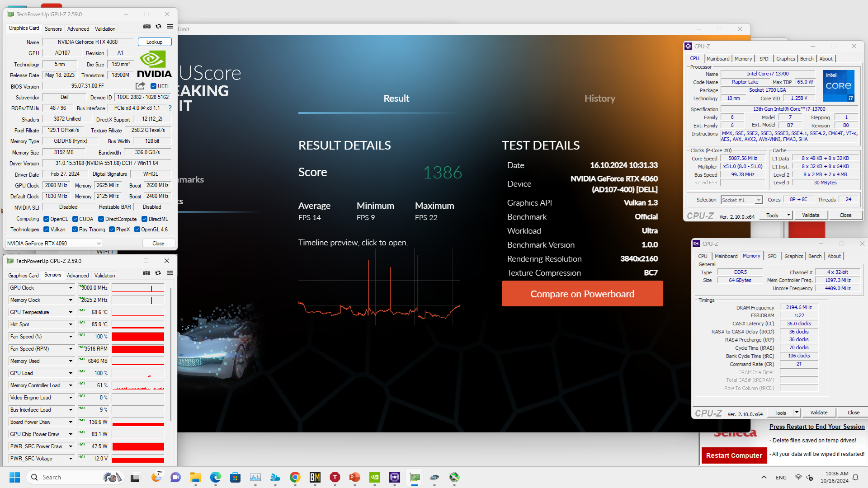
Task: Open NVIDIA app icon on taskbar
Action: click(375, 477)
